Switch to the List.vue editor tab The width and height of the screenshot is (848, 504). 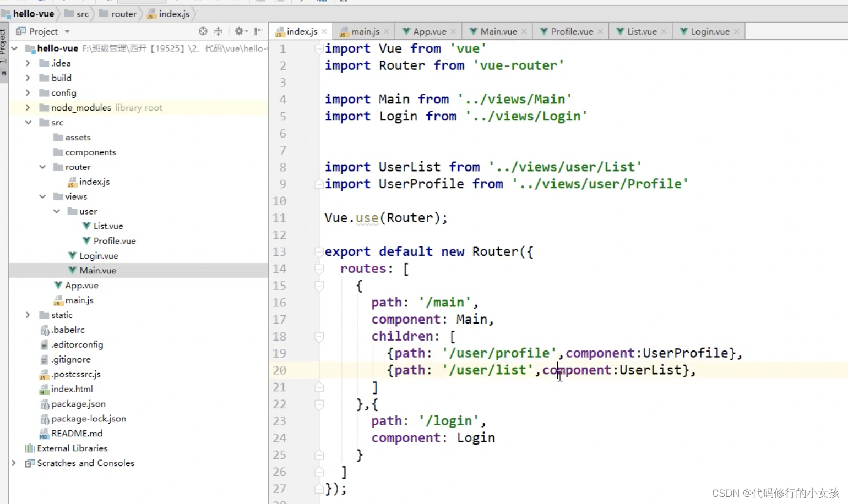pos(642,31)
